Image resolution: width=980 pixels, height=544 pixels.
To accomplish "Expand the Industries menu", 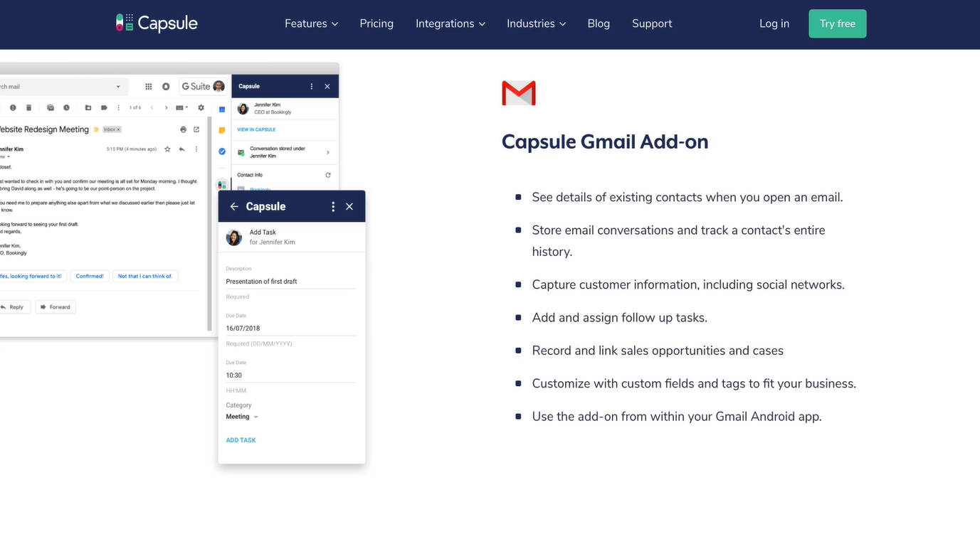I will tap(536, 23).
